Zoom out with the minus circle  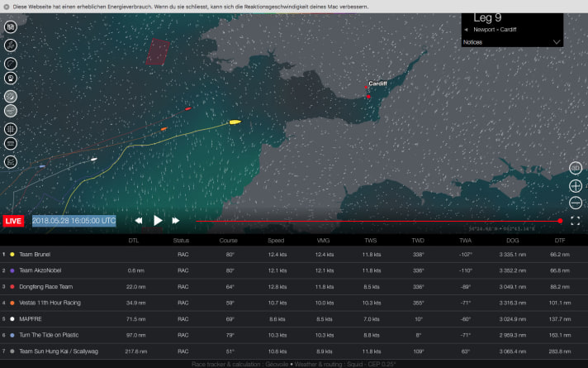pyautogui.click(x=576, y=203)
